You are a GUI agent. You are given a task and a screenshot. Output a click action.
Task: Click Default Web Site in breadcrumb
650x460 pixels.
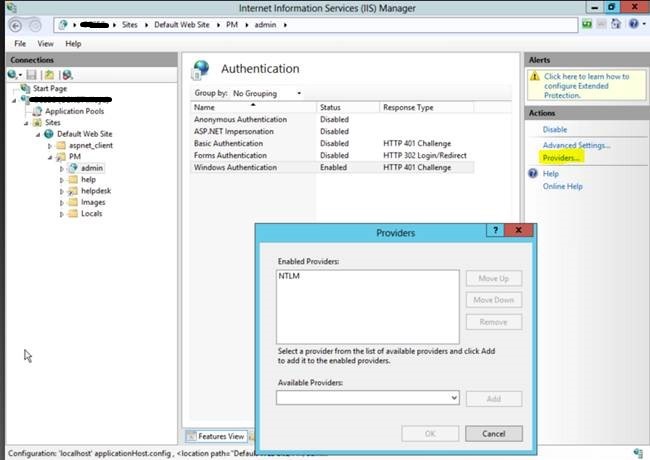[x=182, y=25]
